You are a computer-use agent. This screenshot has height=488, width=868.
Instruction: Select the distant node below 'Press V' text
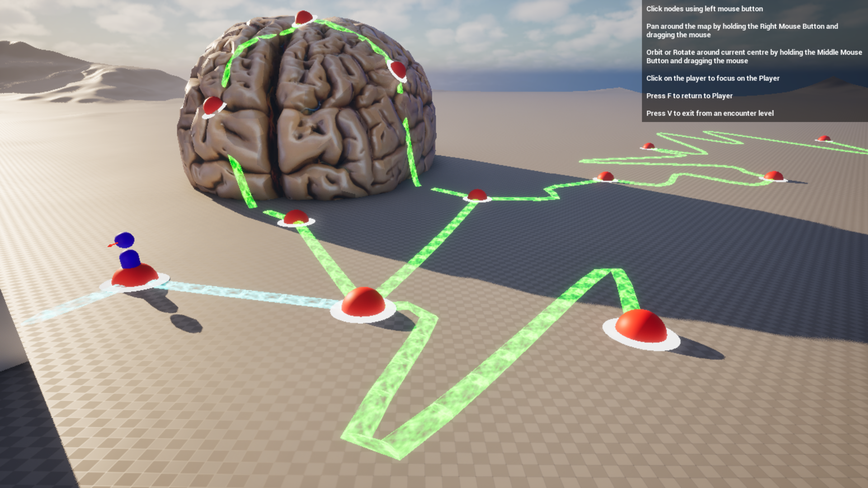(x=648, y=146)
